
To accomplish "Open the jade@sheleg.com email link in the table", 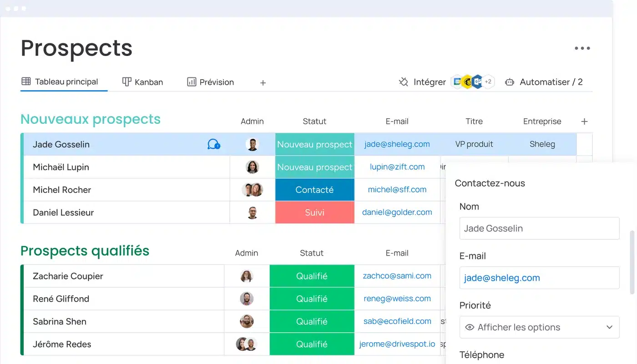I will 397,144.
